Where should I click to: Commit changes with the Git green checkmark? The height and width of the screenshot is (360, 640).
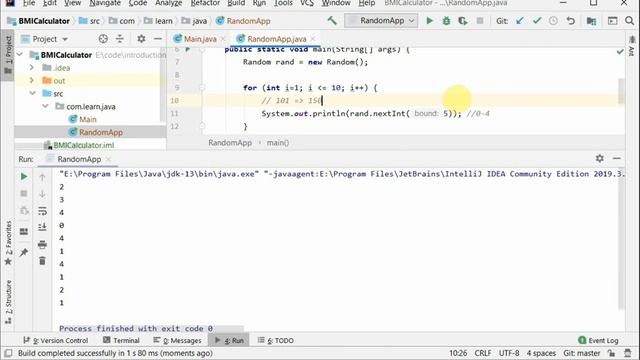click(537, 20)
